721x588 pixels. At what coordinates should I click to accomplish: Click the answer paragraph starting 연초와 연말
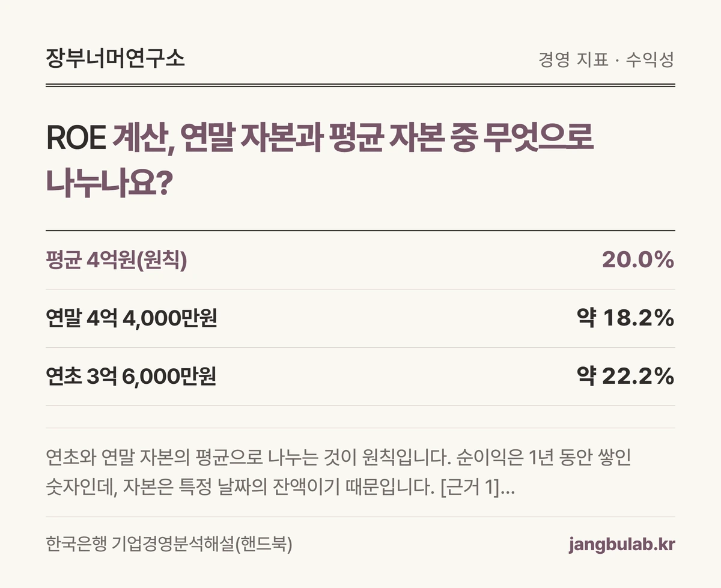point(338,473)
